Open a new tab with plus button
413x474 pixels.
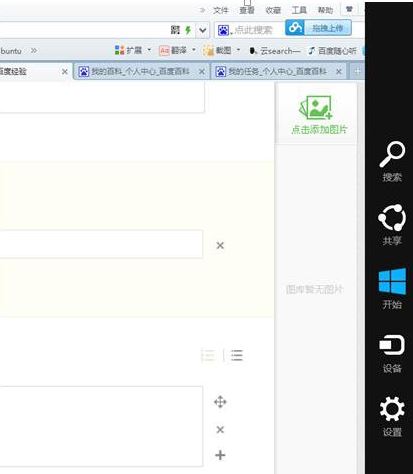[357, 71]
